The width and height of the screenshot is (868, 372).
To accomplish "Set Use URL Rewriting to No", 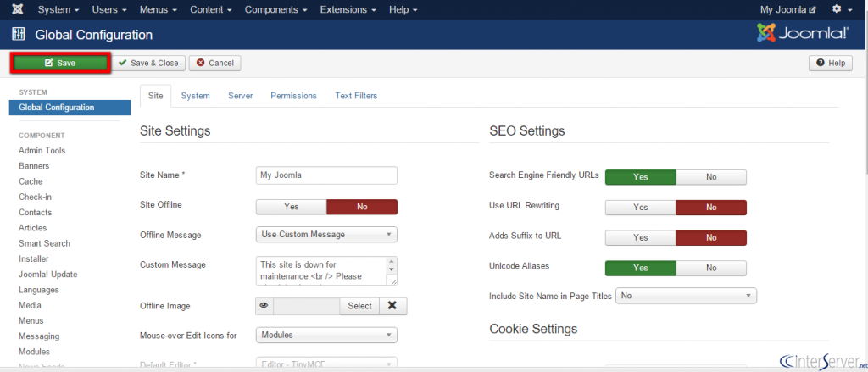I will (711, 207).
